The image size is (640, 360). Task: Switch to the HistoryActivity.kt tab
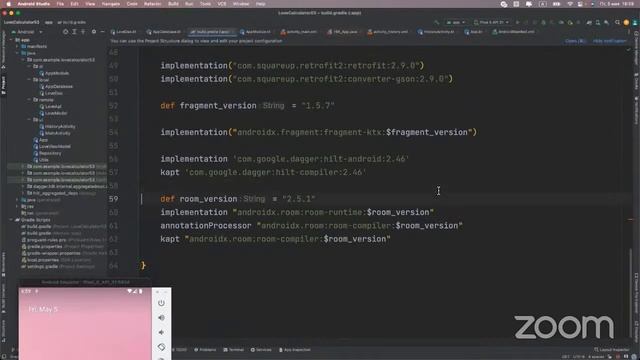click(436, 32)
